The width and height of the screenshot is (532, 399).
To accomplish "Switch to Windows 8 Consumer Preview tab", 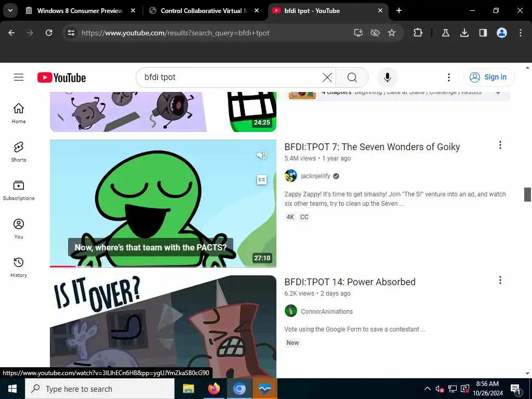I will (81, 10).
